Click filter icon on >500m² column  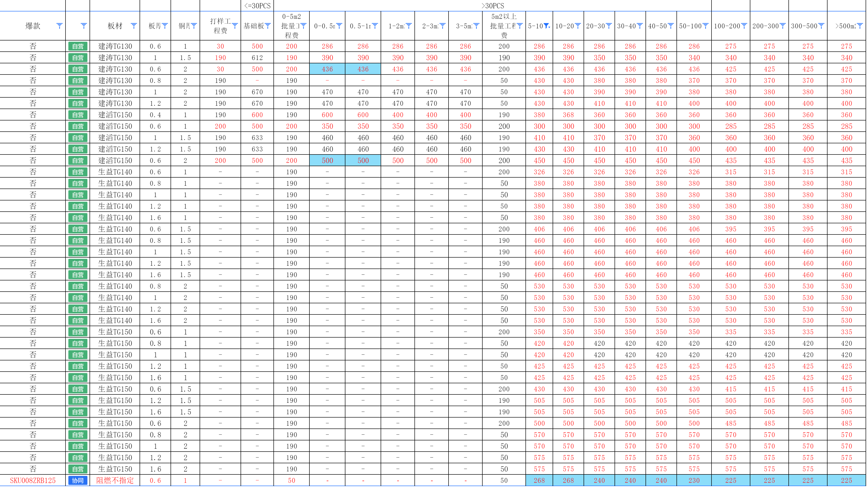click(860, 26)
